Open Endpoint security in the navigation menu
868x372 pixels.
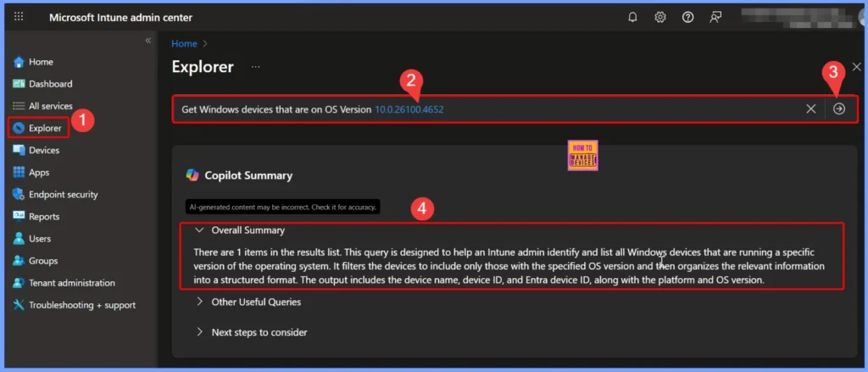point(63,194)
